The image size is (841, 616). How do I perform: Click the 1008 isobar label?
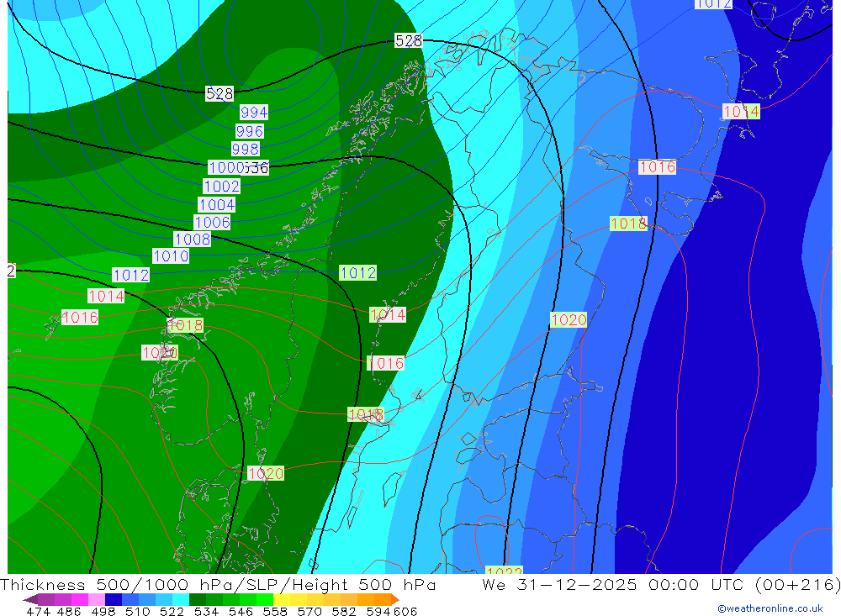point(192,240)
